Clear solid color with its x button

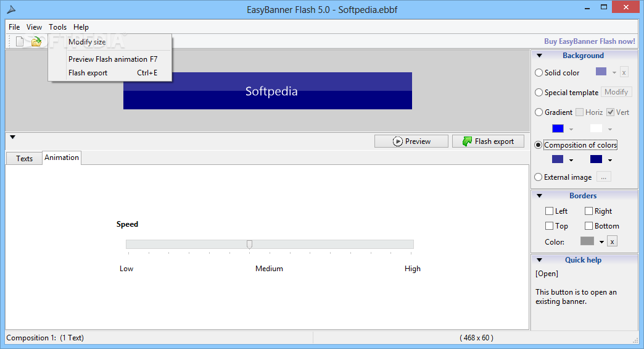(x=624, y=72)
